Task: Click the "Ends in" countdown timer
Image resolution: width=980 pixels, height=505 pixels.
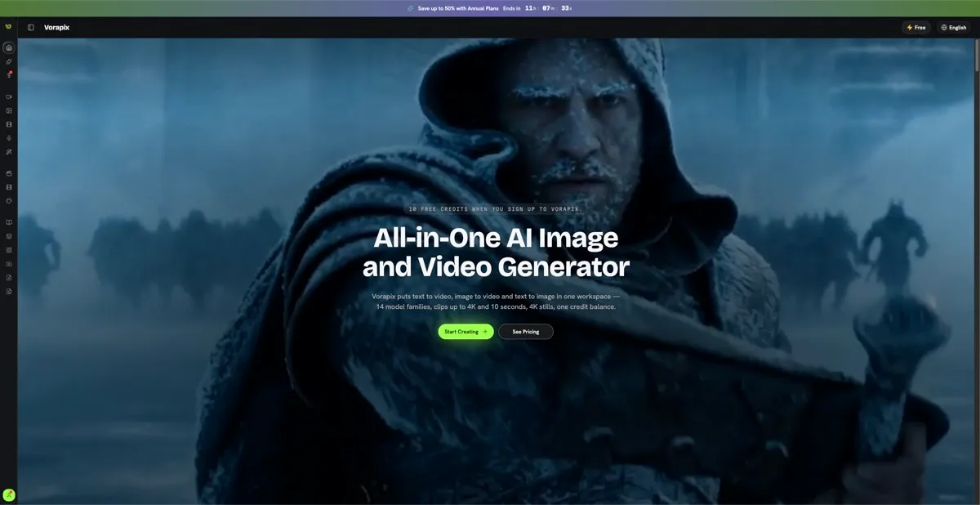Action: tap(537, 8)
